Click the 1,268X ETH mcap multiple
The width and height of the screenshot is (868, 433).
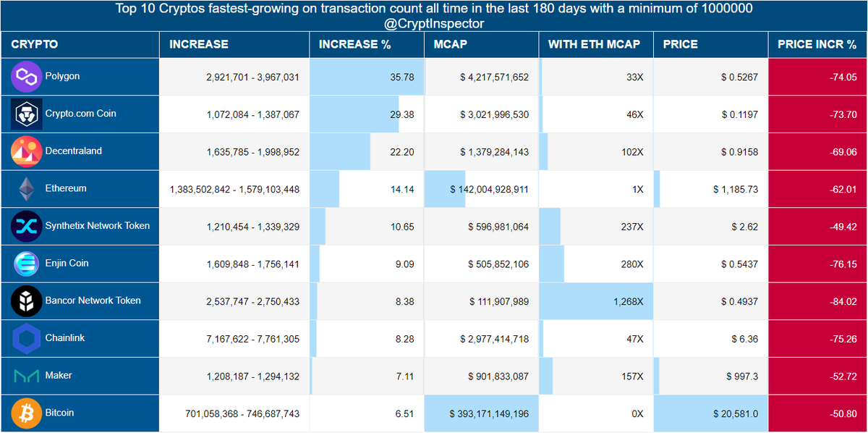[x=596, y=301]
